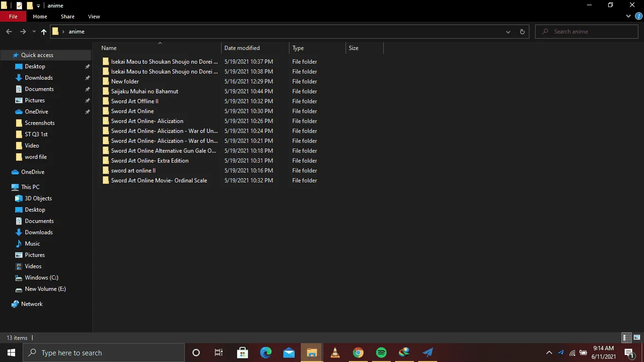Select the New folder item
This screenshot has height=362, width=644.
coord(125,82)
